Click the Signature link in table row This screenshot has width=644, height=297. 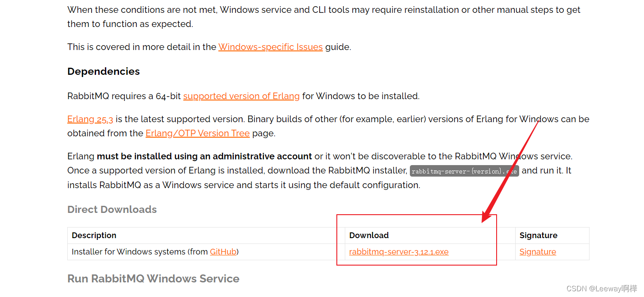(538, 252)
